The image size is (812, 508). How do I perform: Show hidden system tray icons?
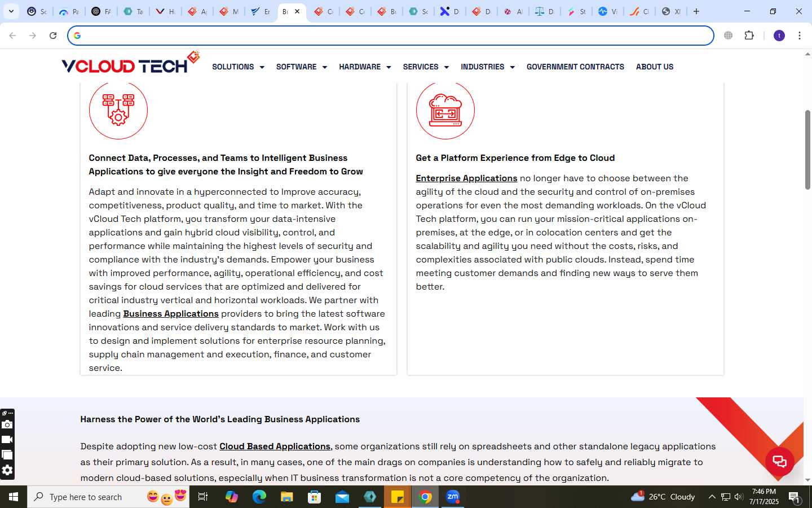[712, 497]
